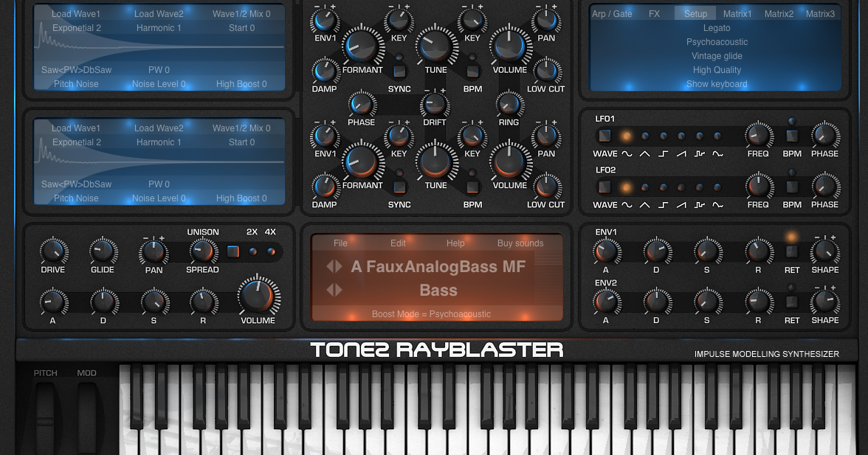Click the DRIFT knob
Screen dimensions: 868x455
435,105
